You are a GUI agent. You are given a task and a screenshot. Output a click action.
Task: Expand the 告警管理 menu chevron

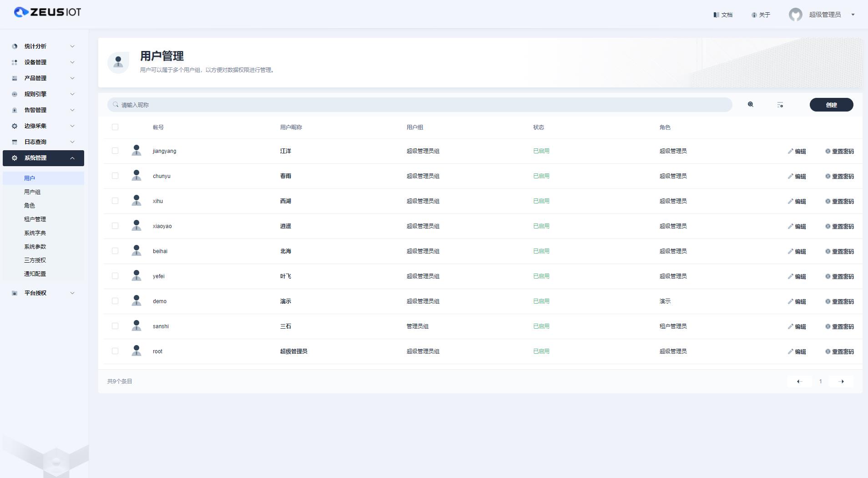pos(72,110)
